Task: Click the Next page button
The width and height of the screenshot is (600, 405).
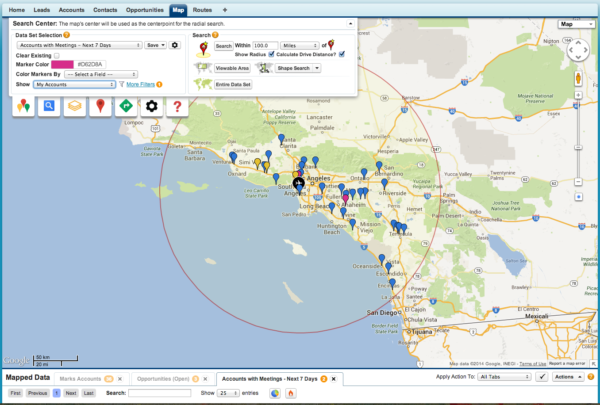Action: (71, 393)
